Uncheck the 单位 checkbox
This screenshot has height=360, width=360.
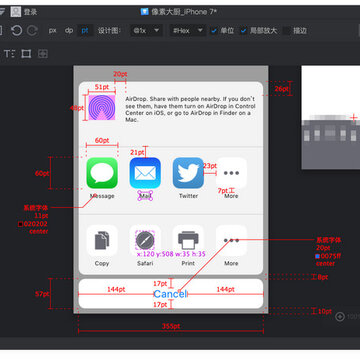pyautogui.click(x=214, y=31)
